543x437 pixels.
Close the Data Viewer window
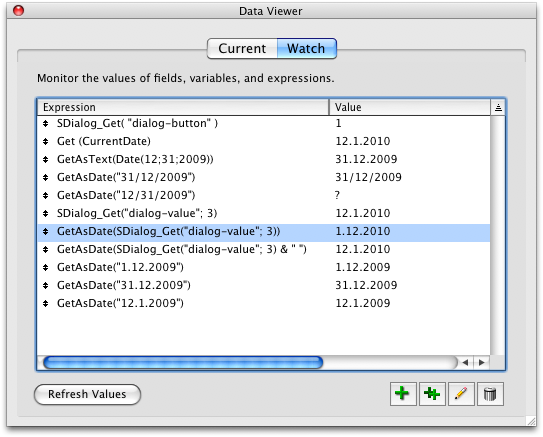pos(18,11)
